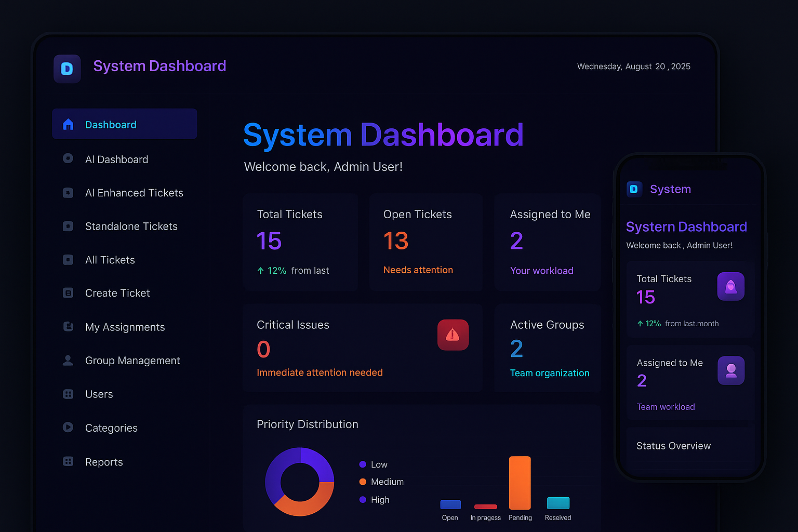Go to the Create Ticket page
The width and height of the screenshot is (798, 532).
pos(117,293)
